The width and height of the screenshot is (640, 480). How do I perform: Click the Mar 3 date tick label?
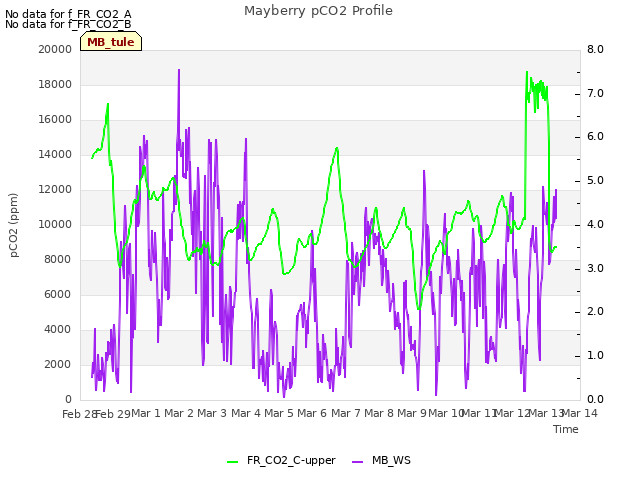212,413
